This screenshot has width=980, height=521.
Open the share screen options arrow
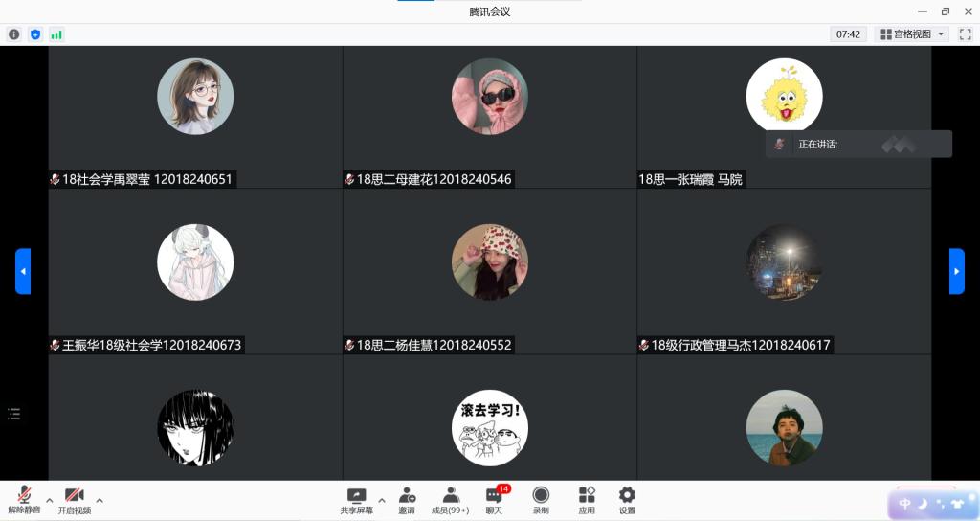382,500
